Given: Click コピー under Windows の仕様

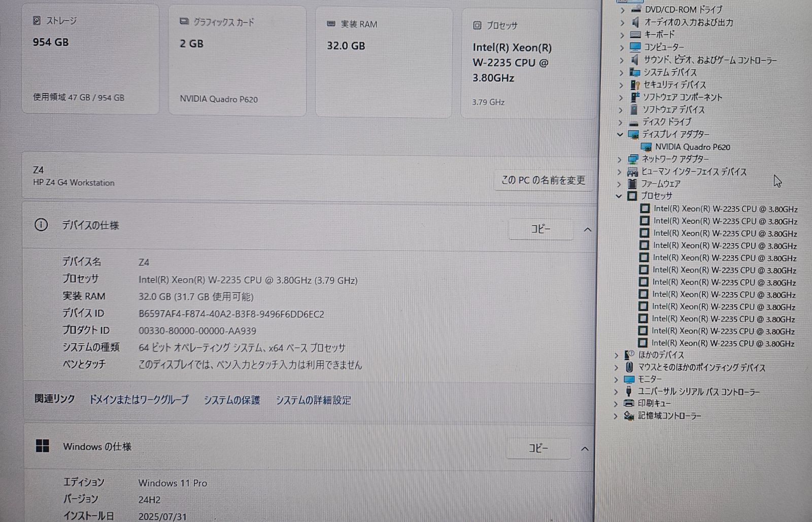Looking at the screenshot, I should pos(539,448).
